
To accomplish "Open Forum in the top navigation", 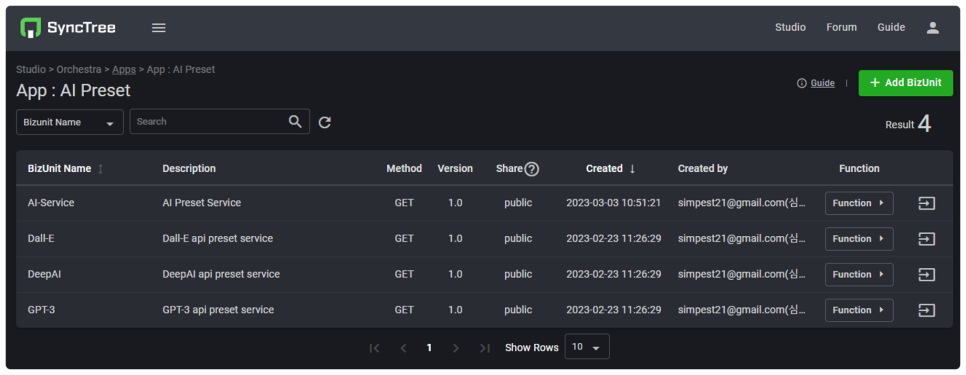I will [x=842, y=28].
